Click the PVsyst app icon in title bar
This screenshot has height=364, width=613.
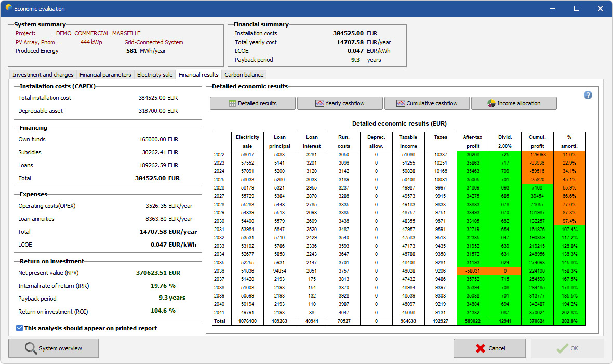click(x=8, y=7)
